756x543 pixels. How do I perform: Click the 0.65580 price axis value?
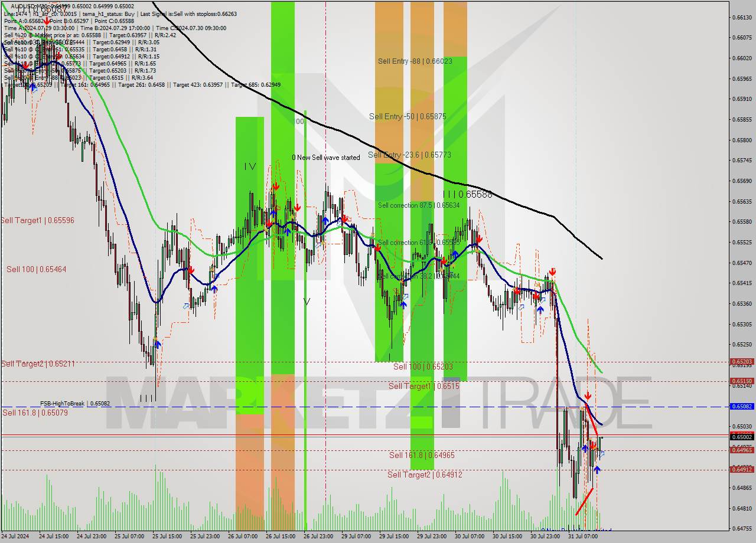742,222
